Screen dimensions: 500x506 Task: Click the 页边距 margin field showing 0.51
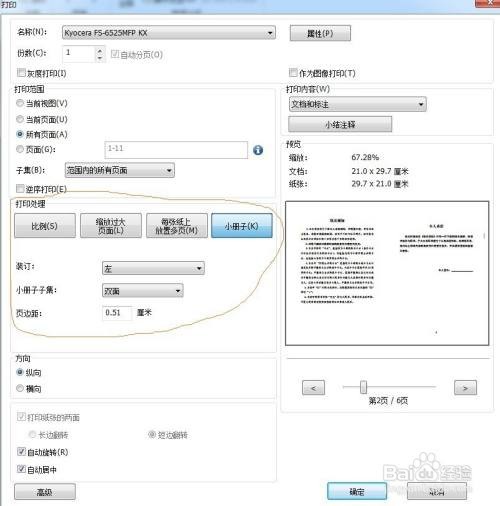click(117, 313)
